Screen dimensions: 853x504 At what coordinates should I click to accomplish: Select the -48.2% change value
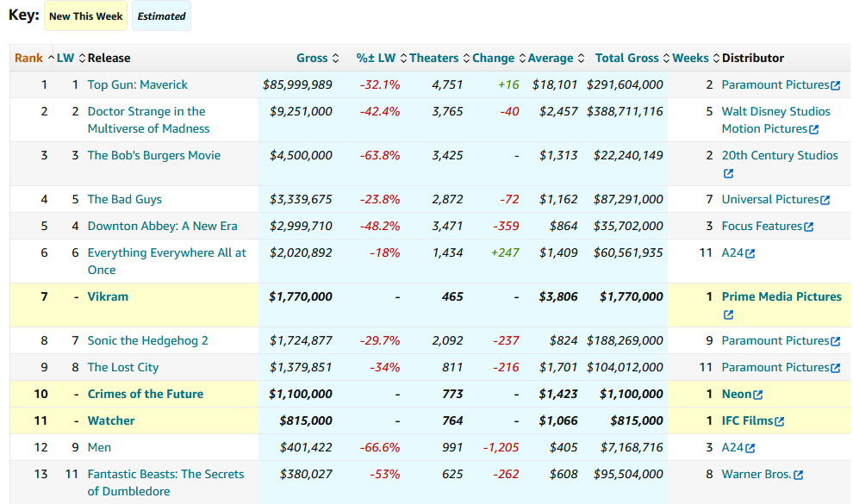[x=380, y=227]
